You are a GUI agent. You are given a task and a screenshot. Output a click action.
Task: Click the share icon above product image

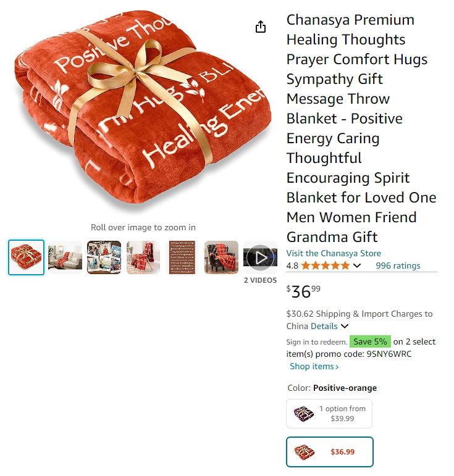[260, 27]
